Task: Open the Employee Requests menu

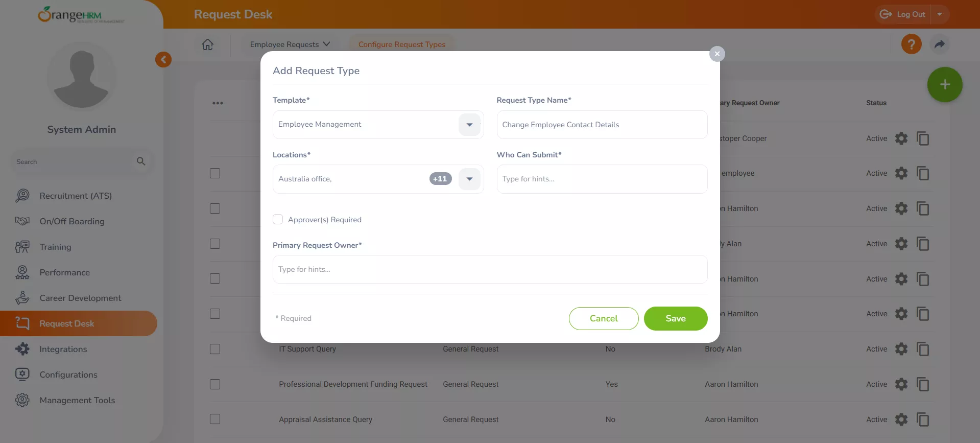Action: 290,44
